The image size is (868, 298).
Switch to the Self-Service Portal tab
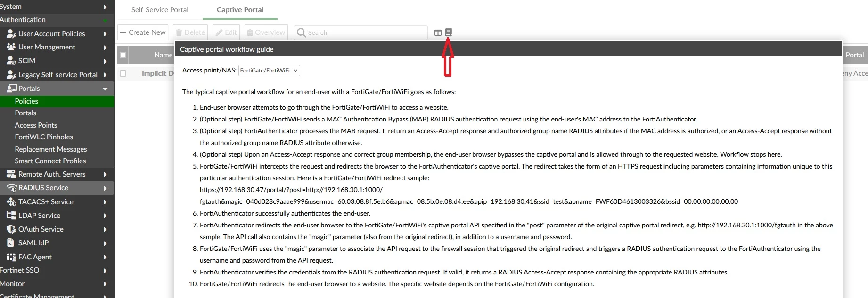click(x=160, y=10)
